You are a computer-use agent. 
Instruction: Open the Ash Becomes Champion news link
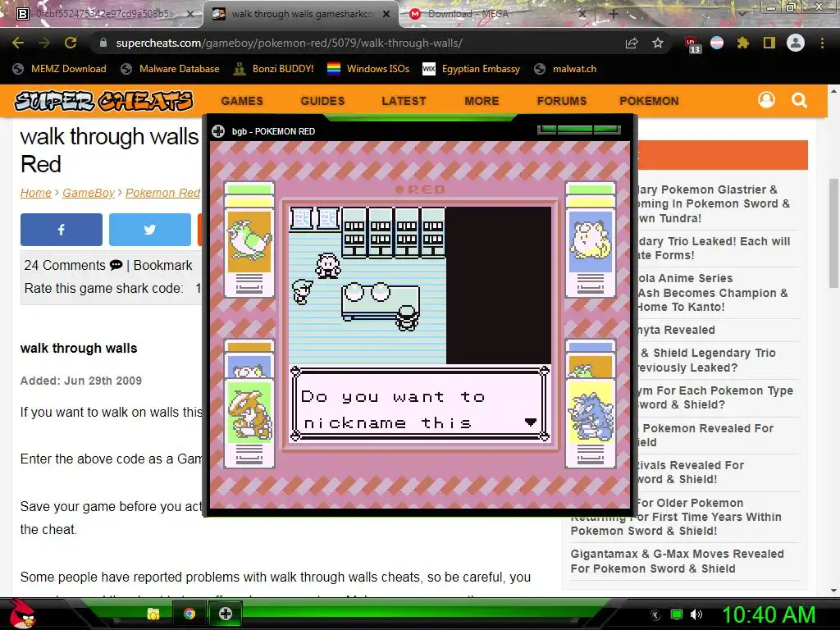coord(713,293)
